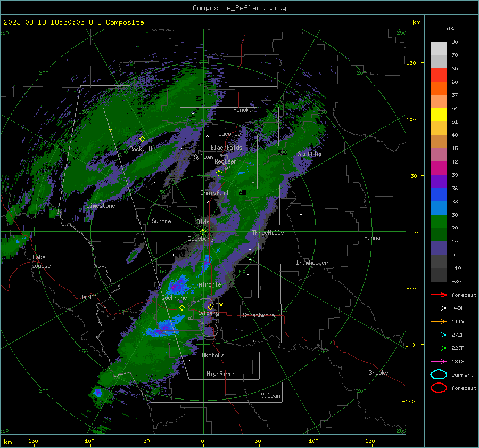The width and height of the screenshot is (479, 448).
Task: Click the Okotoks label
Action: [x=213, y=355]
